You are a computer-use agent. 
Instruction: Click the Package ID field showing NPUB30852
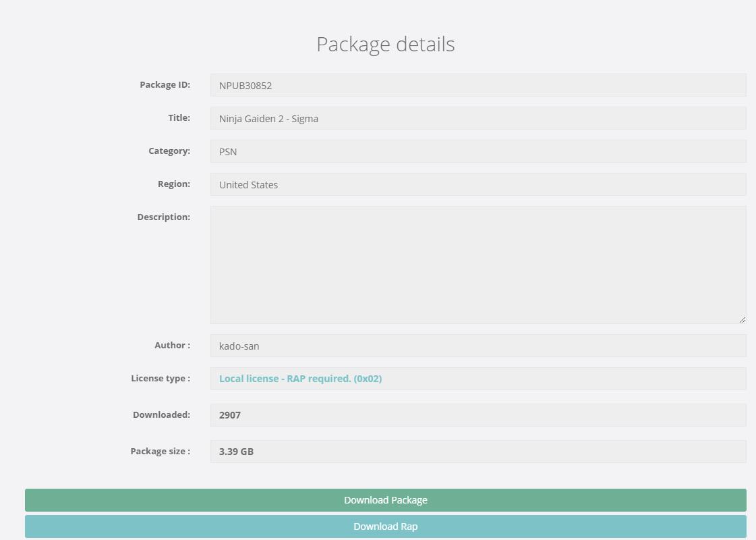pos(477,85)
